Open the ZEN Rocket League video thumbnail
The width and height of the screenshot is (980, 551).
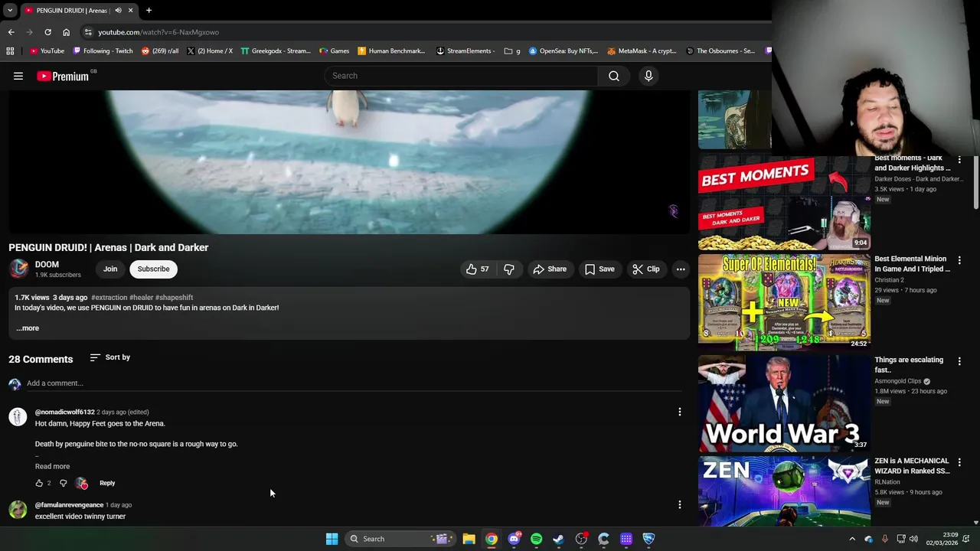point(784,491)
